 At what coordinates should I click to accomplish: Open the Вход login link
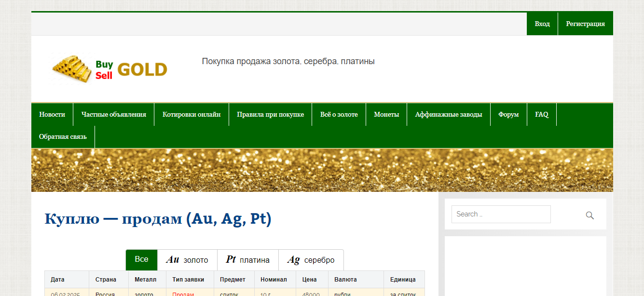point(542,24)
